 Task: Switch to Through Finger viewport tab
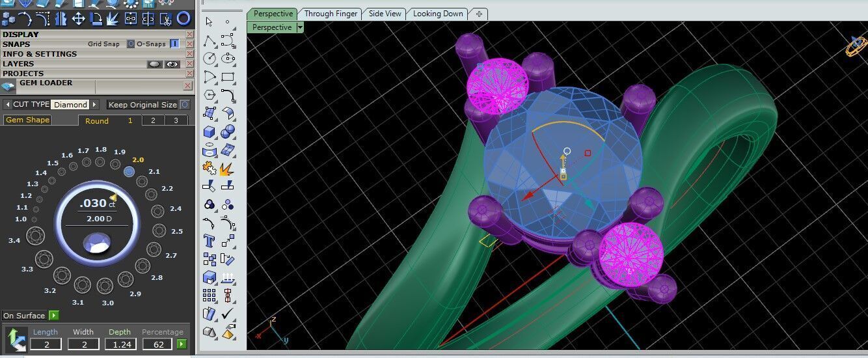tap(331, 14)
